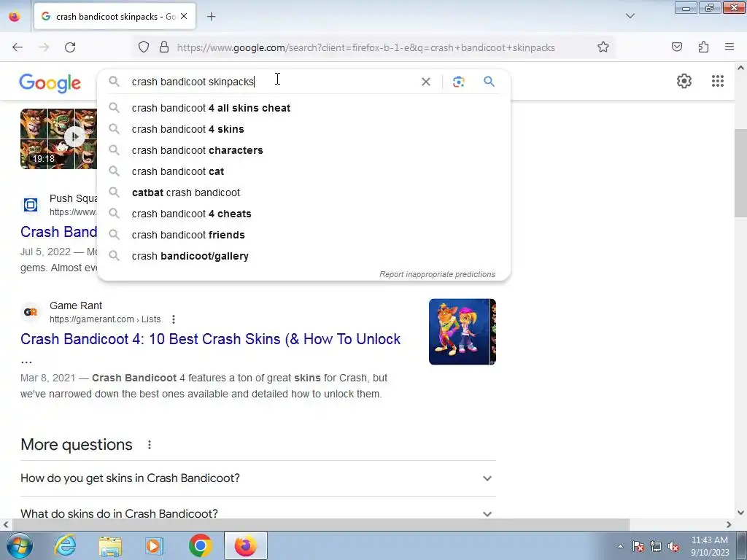Open the tracking protection shield icon

coord(144,47)
